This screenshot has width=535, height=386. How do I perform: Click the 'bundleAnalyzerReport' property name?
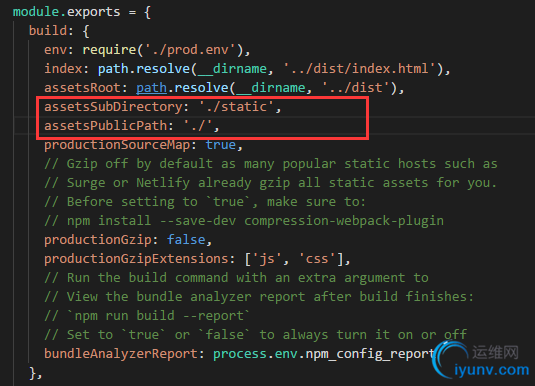tap(121, 354)
